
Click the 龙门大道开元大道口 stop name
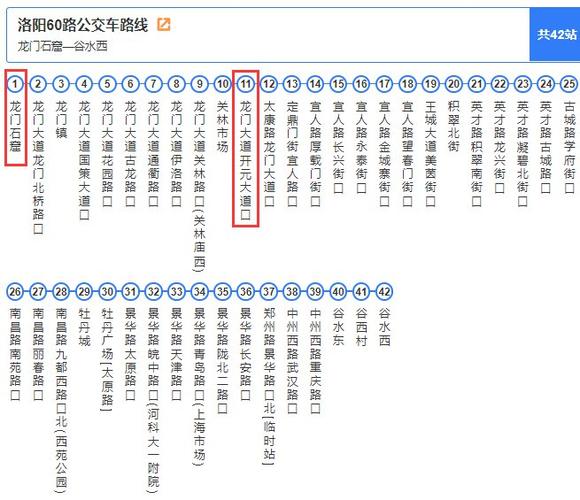pyautogui.click(x=246, y=160)
